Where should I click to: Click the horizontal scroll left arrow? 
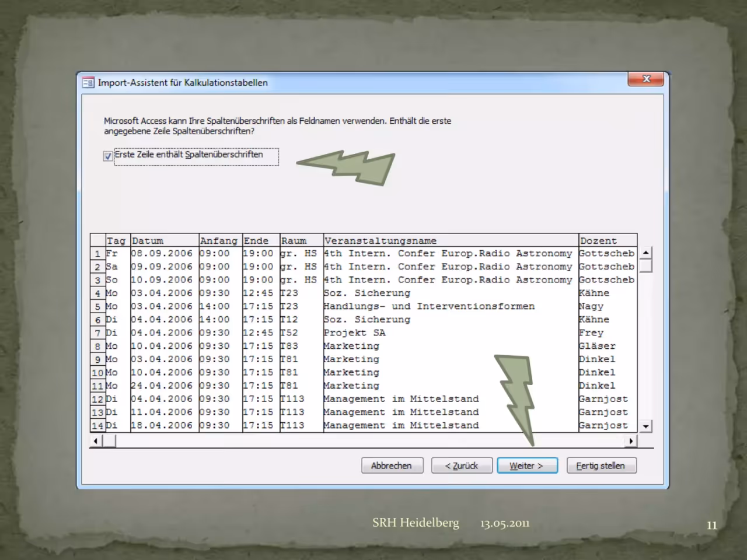[96, 441]
